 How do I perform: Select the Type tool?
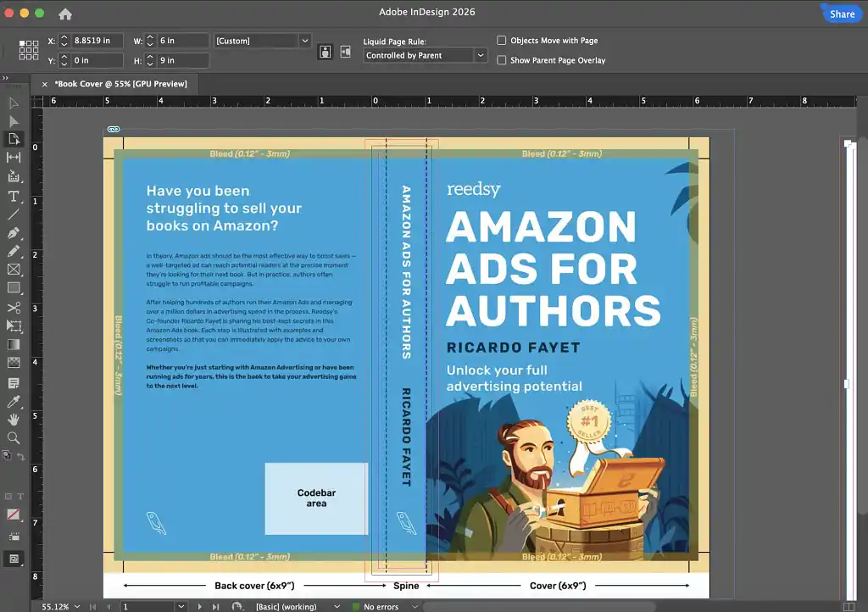pos(14,196)
